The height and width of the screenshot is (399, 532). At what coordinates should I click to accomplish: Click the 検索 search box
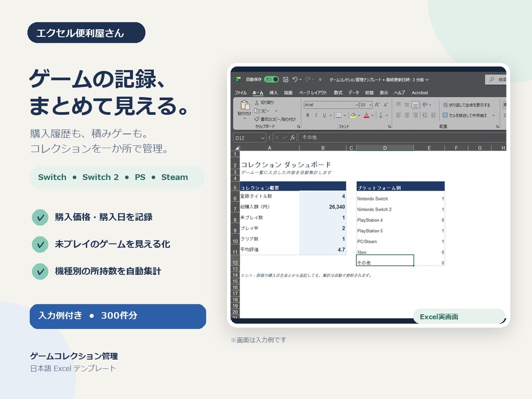[496, 79]
